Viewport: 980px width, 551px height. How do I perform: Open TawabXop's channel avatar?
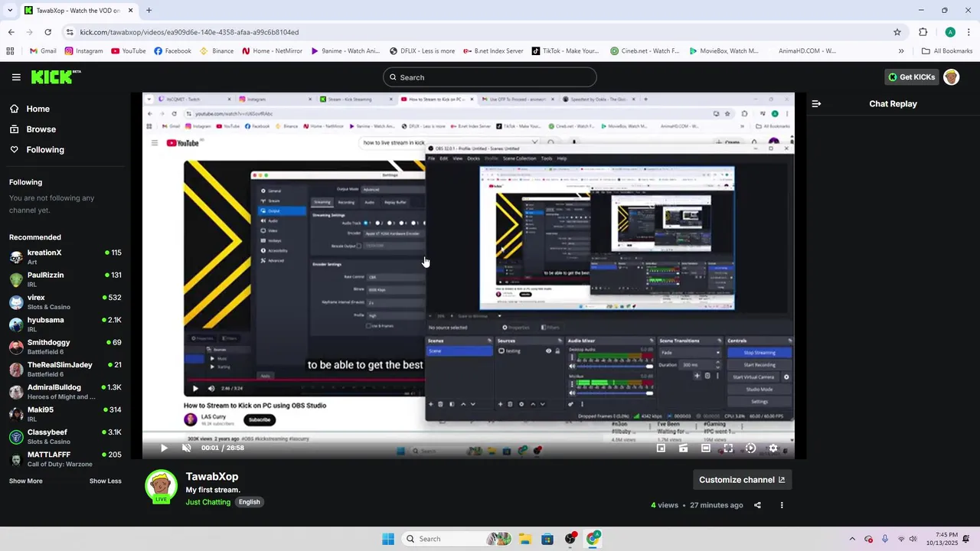(x=161, y=487)
